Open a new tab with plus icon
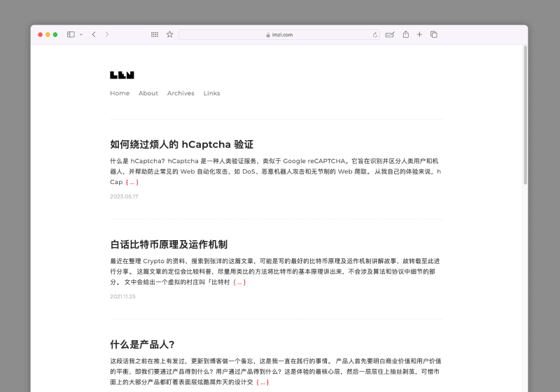 [419, 34]
